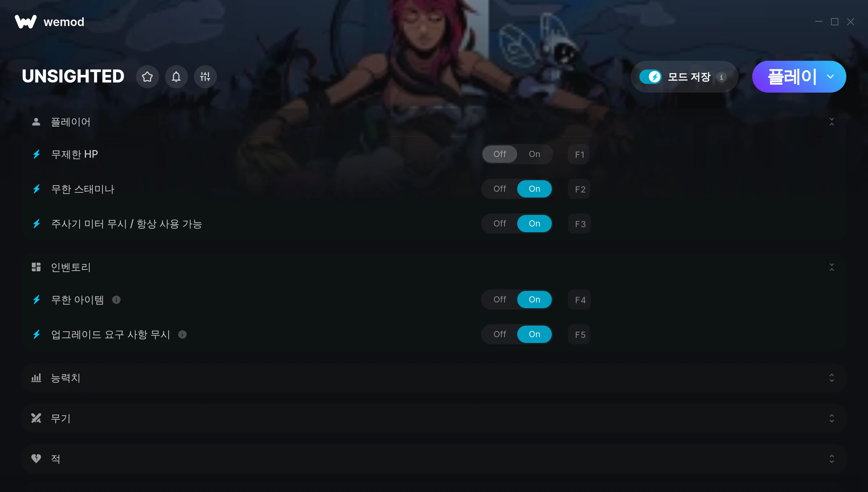Click the 플레이 button
The image size is (868, 492).
(791, 77)
